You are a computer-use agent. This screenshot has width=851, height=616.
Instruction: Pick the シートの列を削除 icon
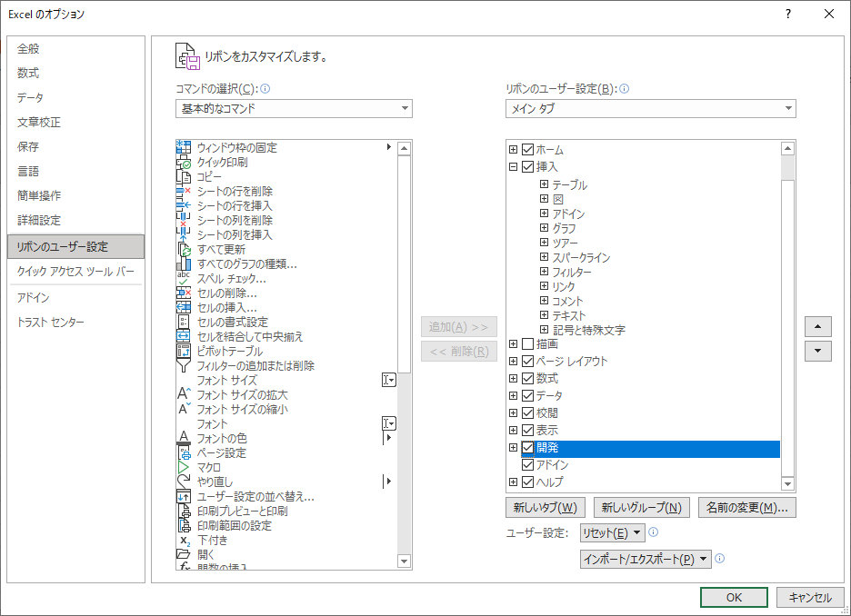pos(184,220)
